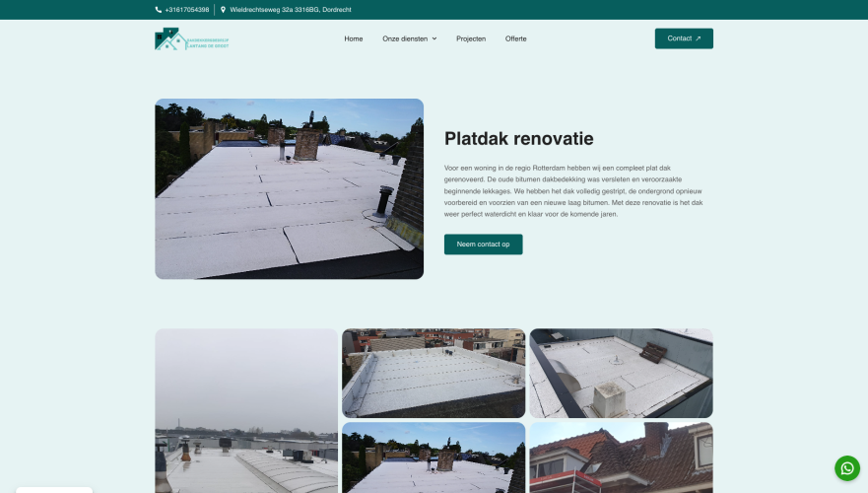Click the arrow icon inside the Contact button
Image resolution: width=868 pixels, height=493 pixels.
pos(699,38)
